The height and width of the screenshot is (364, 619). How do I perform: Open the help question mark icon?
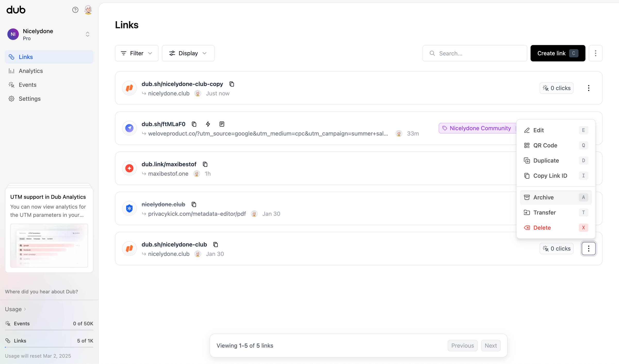coord(75,10)
